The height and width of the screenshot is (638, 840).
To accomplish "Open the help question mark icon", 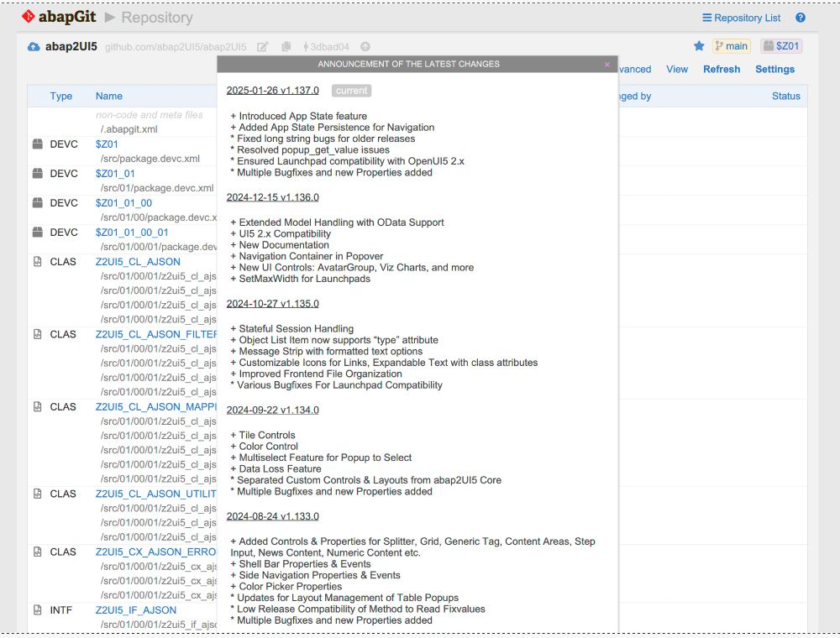I will [x=801, y=18].
